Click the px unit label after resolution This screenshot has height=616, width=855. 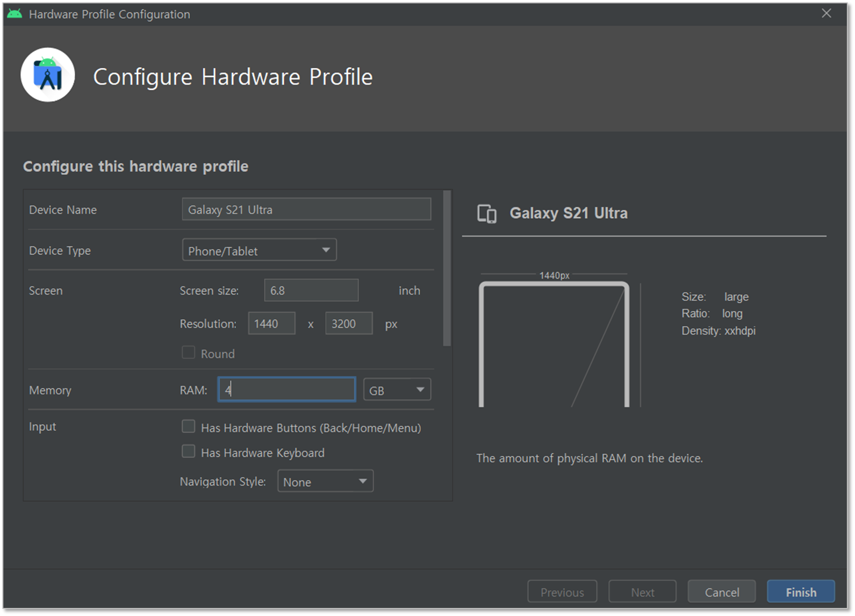coord(391,325)
